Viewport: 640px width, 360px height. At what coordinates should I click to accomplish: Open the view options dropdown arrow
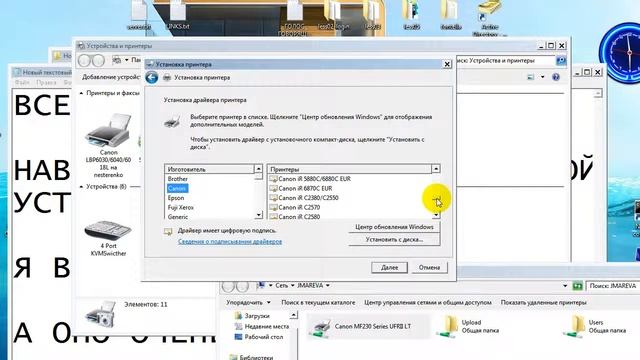coord(542,77)
